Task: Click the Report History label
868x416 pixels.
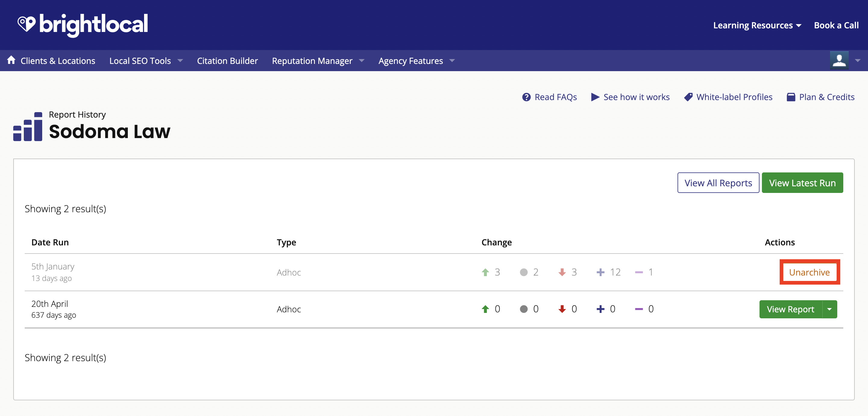Action: coord(77,115)
